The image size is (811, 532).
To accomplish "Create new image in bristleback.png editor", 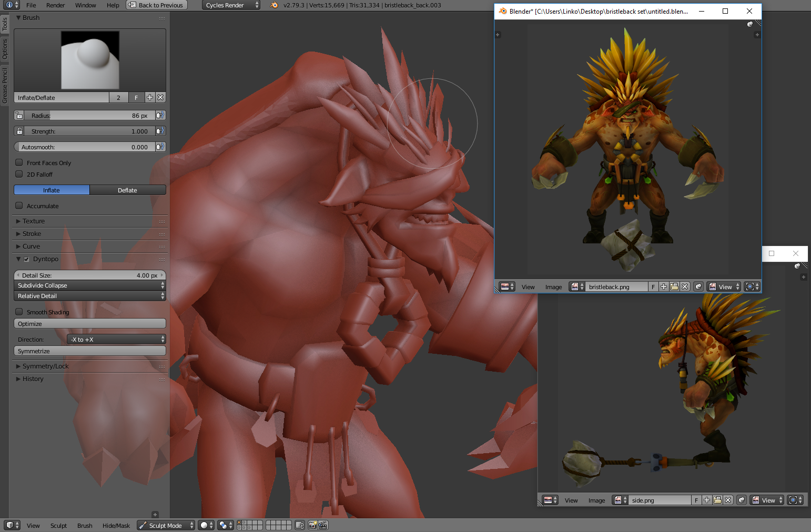I will (664, 287).
